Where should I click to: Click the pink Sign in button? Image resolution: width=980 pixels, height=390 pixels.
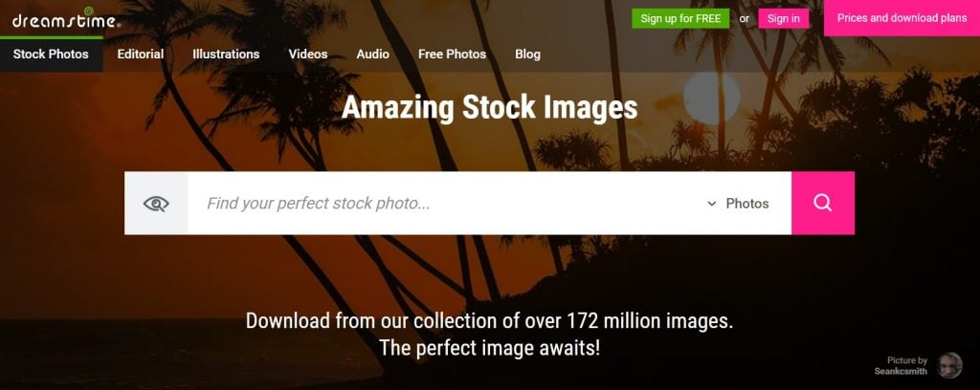[783, 19]
